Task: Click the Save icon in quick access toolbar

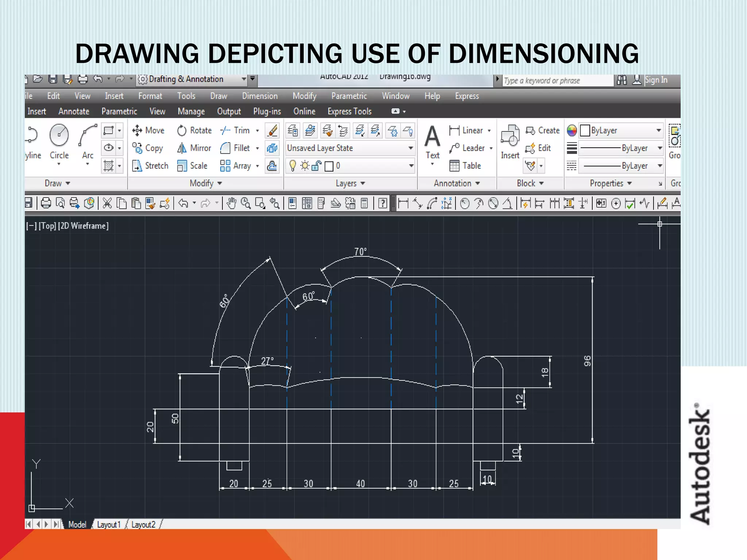Action: 53,79
